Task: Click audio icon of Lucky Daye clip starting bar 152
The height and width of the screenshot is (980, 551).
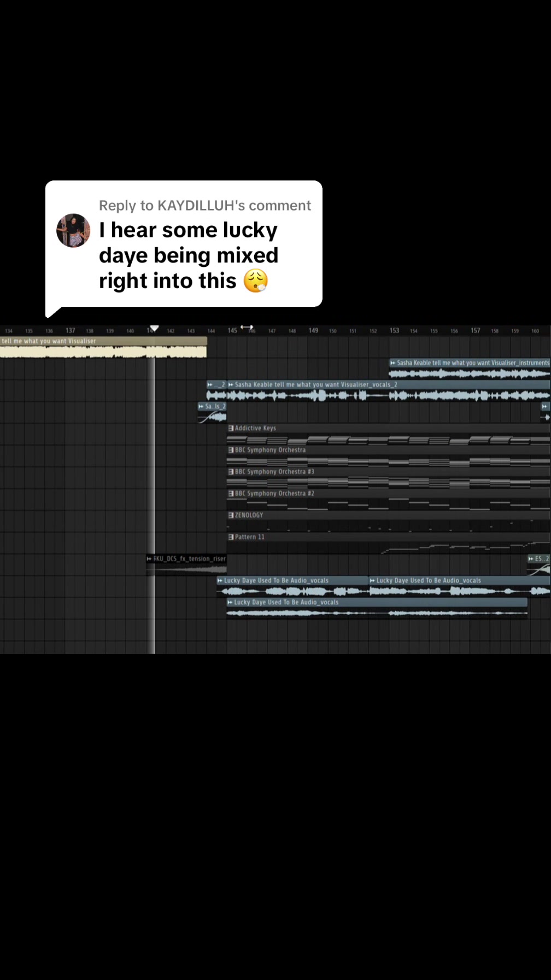Action: pos(372,581)
